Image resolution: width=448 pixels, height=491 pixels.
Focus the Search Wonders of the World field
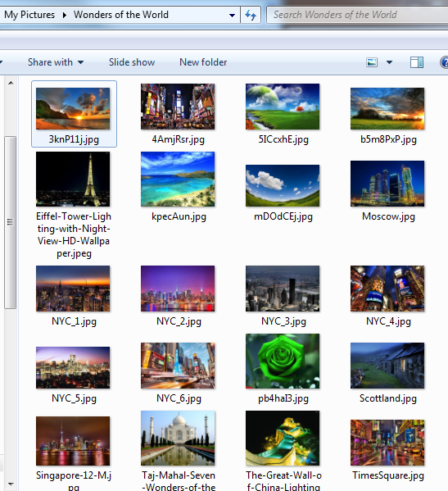pyautogui.click(x=357, y=15)
